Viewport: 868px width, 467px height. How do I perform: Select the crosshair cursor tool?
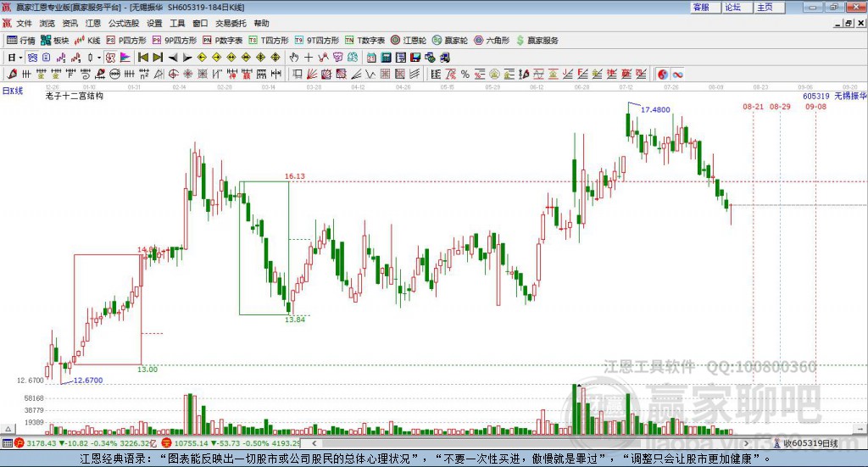[309, 58]
